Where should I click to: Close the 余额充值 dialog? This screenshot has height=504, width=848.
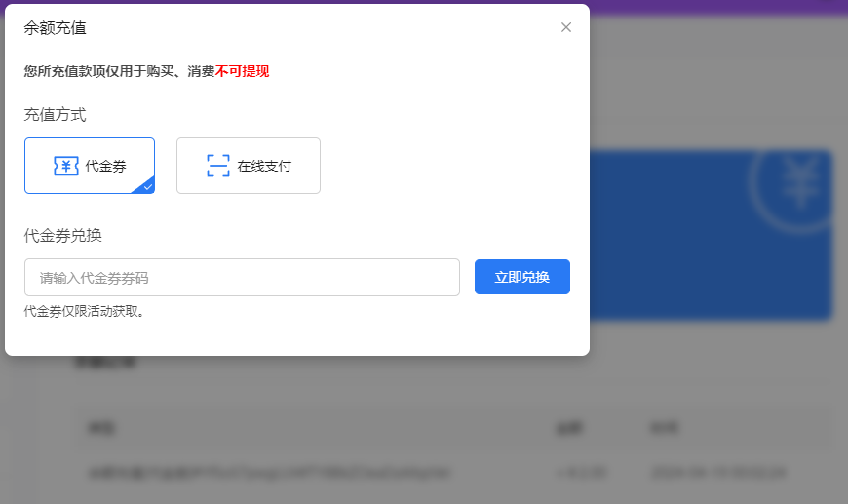click(x=566, y=27)
